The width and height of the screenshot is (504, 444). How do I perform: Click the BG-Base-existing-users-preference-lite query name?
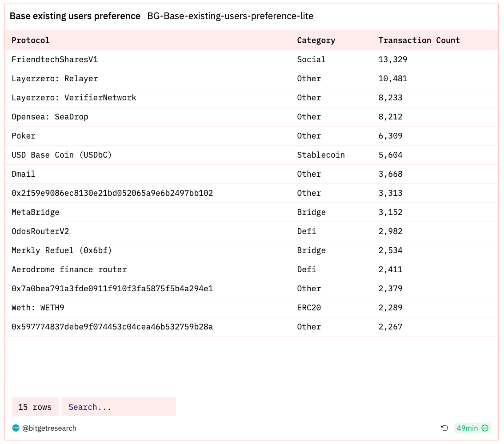point(230,16)
